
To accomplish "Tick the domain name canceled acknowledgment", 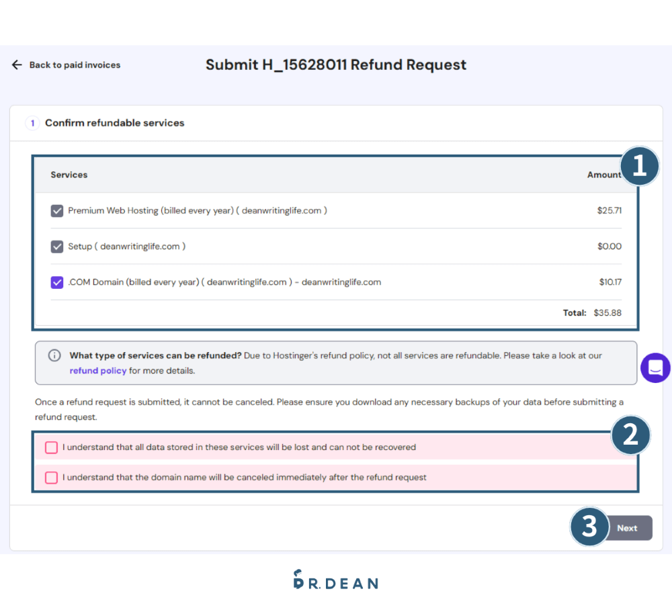I will [x=52, y=478].
